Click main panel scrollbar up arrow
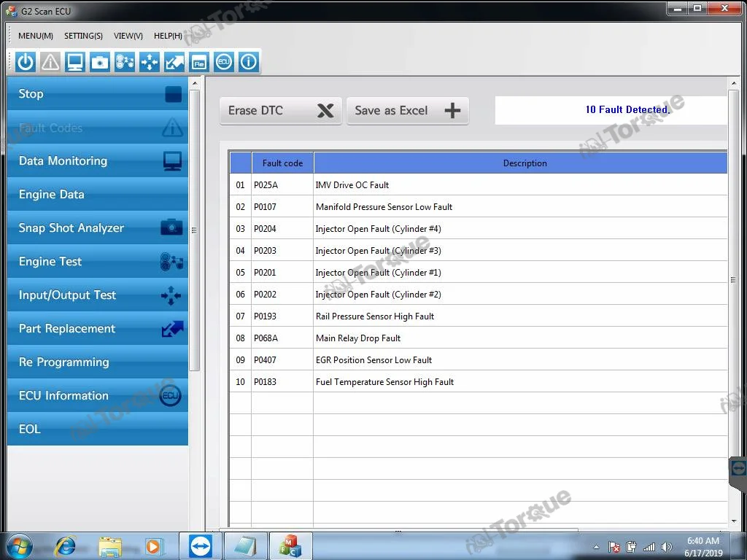Viewport: 747px width, 560px height. pyautogui.click(x=733, y=83)
